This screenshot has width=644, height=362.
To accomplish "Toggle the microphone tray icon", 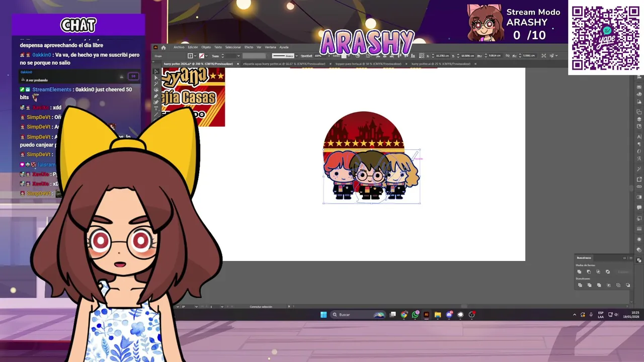I will click(x=591, y=315).
